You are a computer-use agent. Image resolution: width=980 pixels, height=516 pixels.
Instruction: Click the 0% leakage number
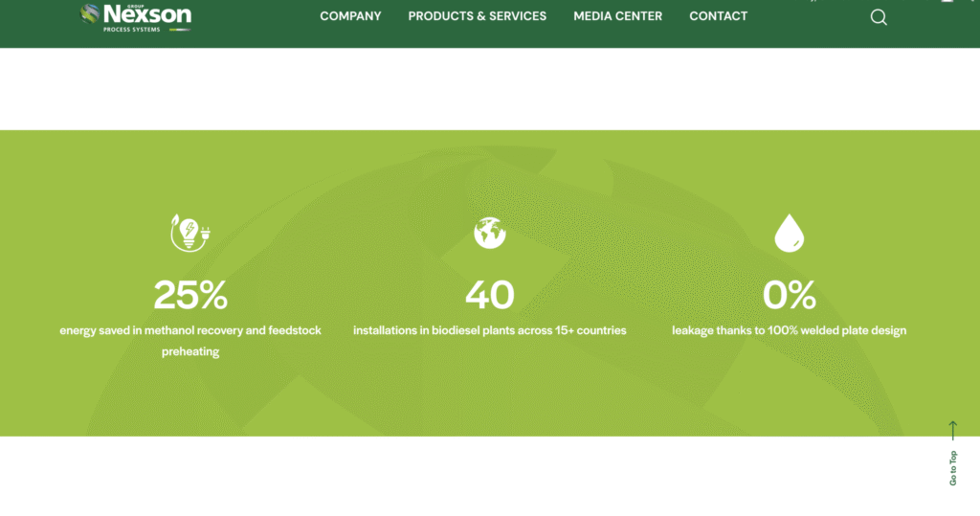[x=789, y=295]
